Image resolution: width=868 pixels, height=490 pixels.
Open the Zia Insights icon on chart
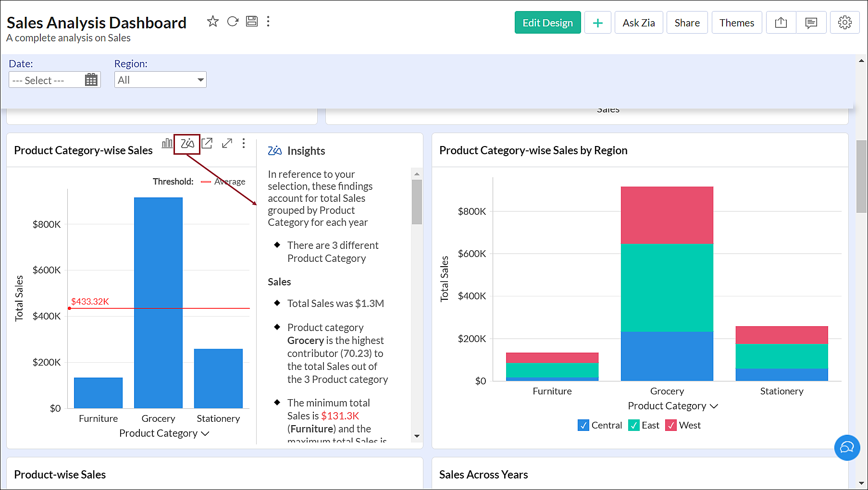187,143
